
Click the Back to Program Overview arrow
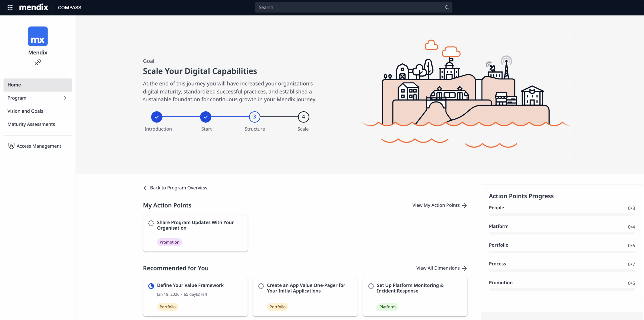[146, 188]
